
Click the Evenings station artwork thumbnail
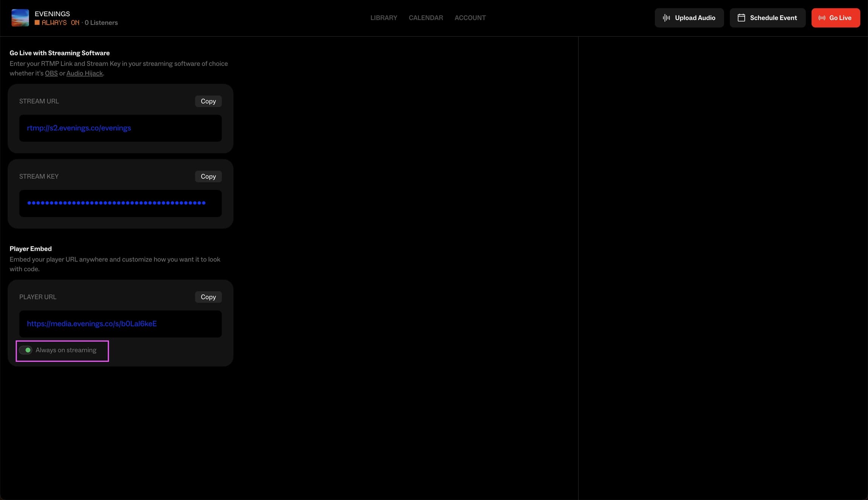click(x=20, y=18)
